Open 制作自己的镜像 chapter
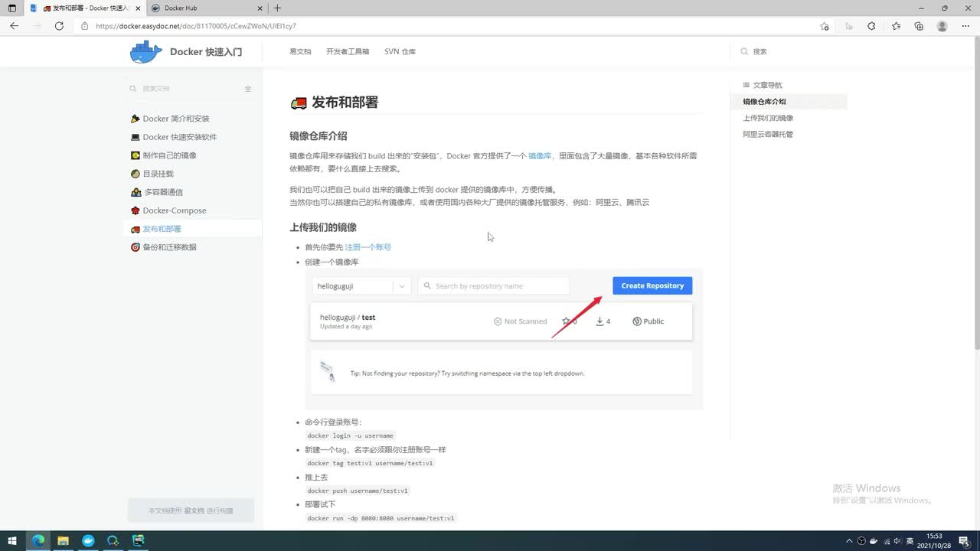The height and width of the screenshot is (551, 980). pos(169,155)
